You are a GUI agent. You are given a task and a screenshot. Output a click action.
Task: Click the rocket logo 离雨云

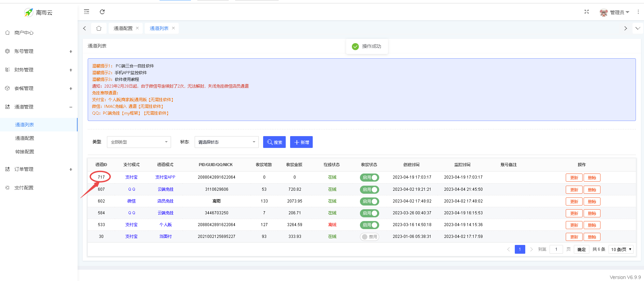(x=38, y=12)
